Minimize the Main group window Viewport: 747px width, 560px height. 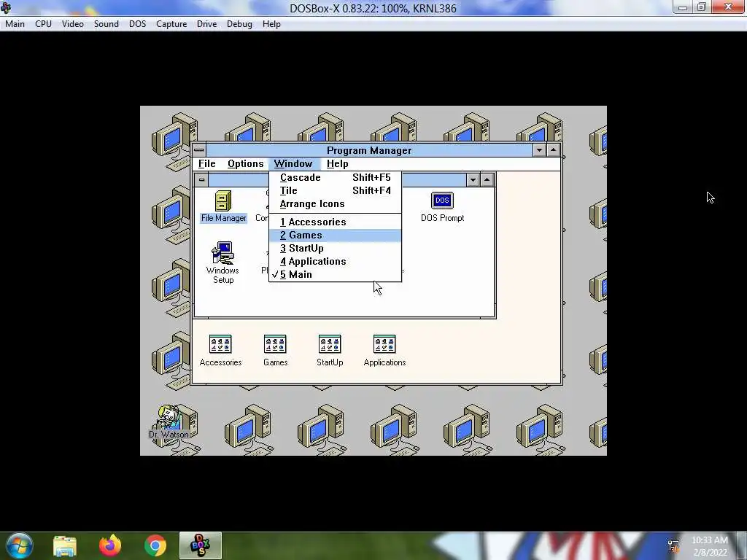[473, 179]
